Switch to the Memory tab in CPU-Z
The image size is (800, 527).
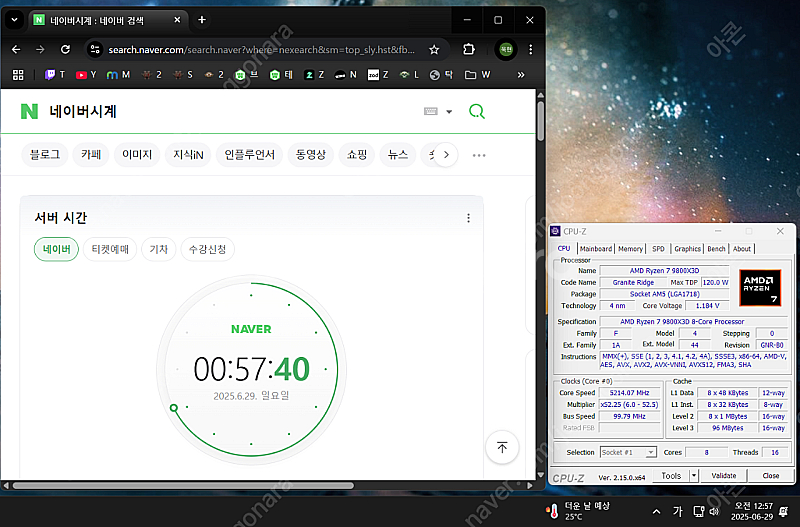pyautogui.click(x=631, y=249)
